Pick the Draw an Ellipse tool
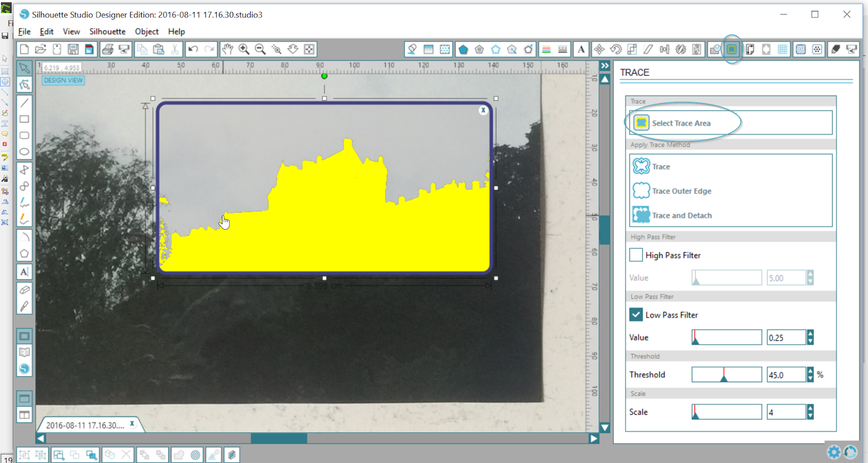 [24, 151]
